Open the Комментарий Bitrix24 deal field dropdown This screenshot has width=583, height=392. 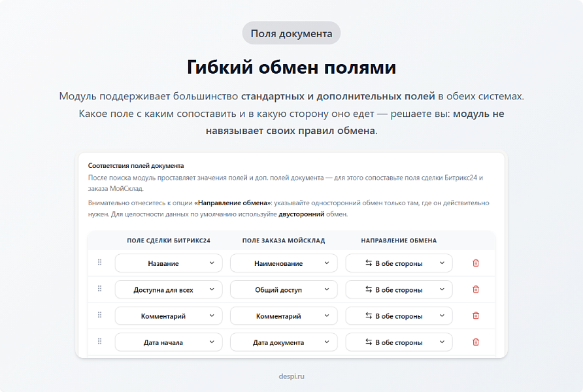click(x=169, y=316)
